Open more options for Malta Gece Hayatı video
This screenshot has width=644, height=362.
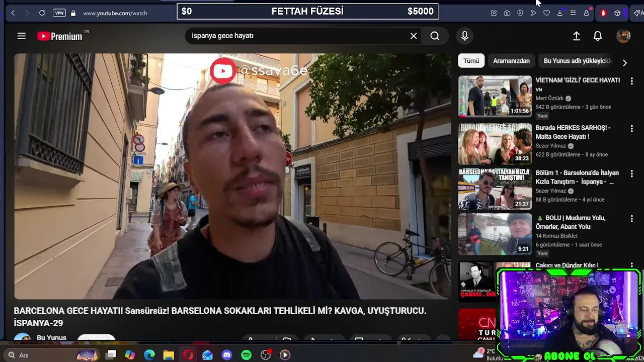tap(632, 129)
